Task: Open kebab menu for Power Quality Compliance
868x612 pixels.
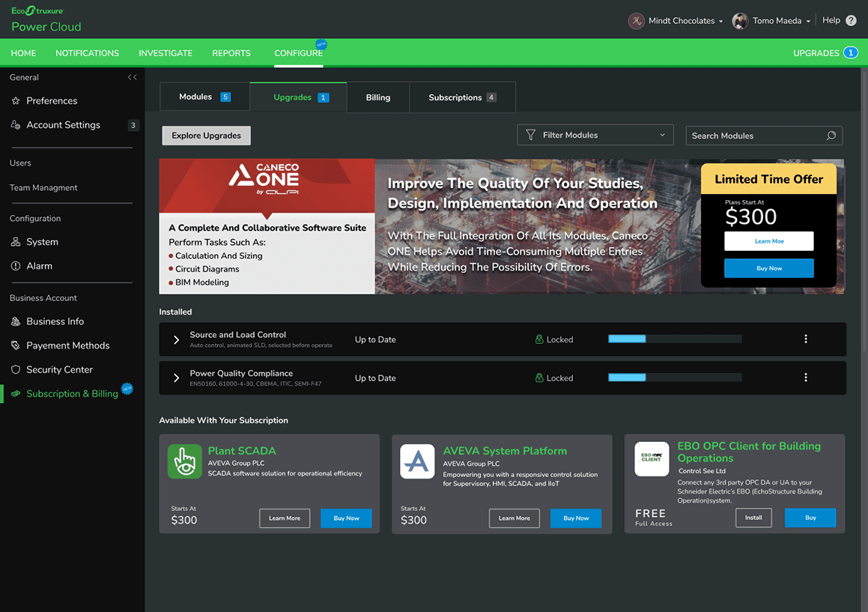Action: coord(805,378)
